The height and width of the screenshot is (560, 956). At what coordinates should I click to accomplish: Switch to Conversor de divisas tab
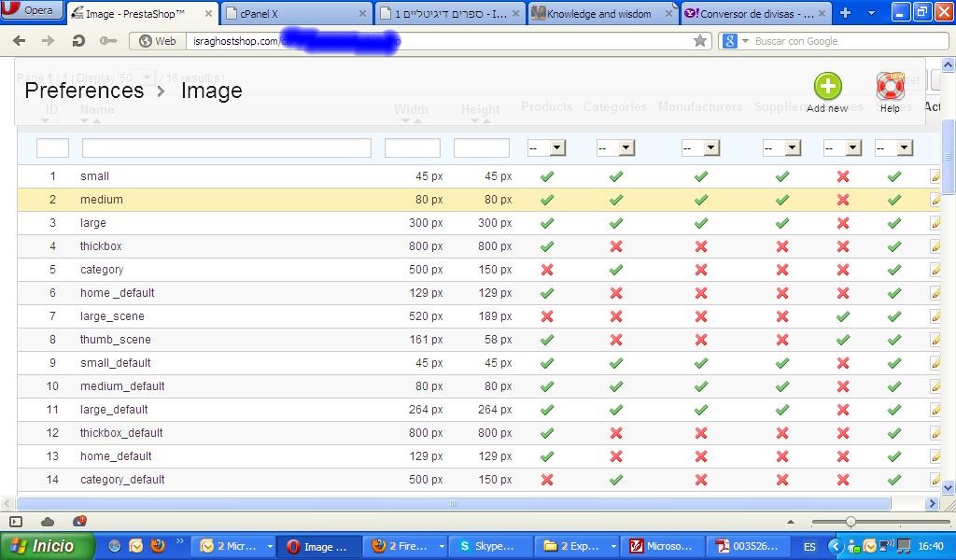coord(755,13)
